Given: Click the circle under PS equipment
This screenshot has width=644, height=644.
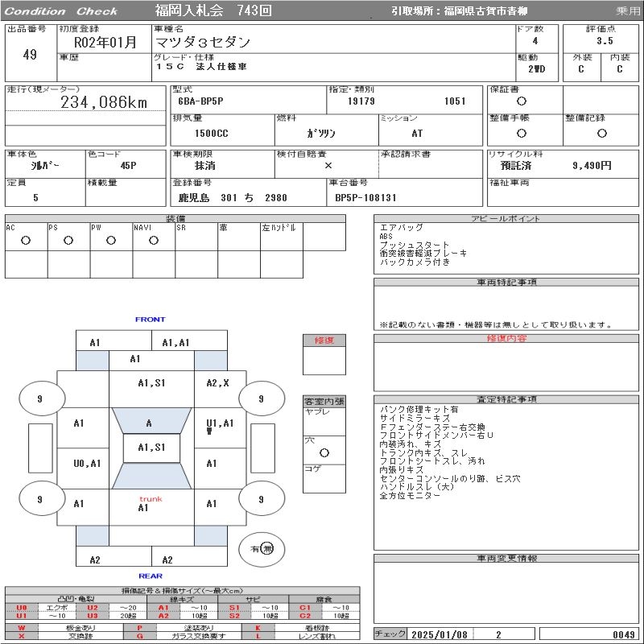Looking at the screenshot, I should [68, 240].
